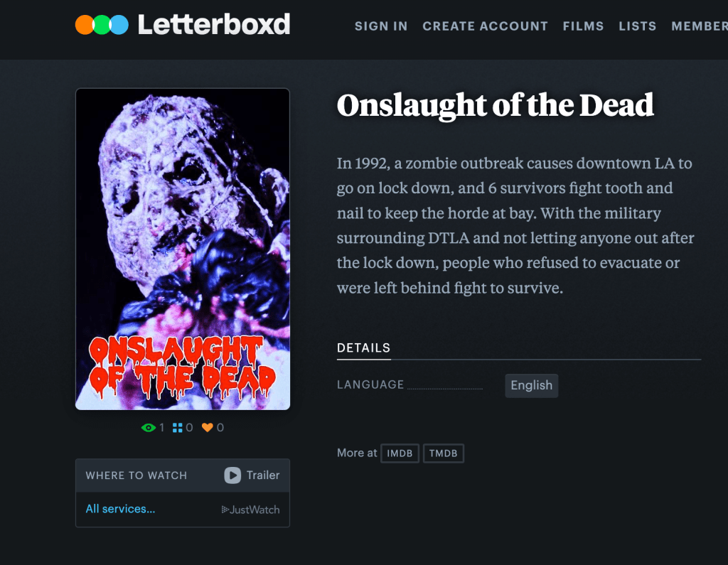
Task: Select the DETAILS tab
Action: (x=363, y=348)
